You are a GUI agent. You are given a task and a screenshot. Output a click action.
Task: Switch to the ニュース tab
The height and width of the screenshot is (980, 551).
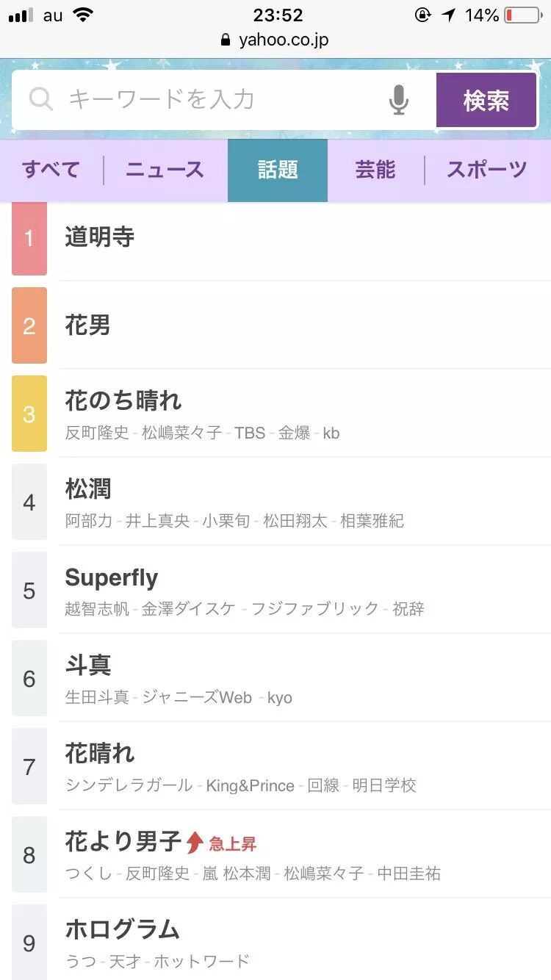tap(165, 170)
